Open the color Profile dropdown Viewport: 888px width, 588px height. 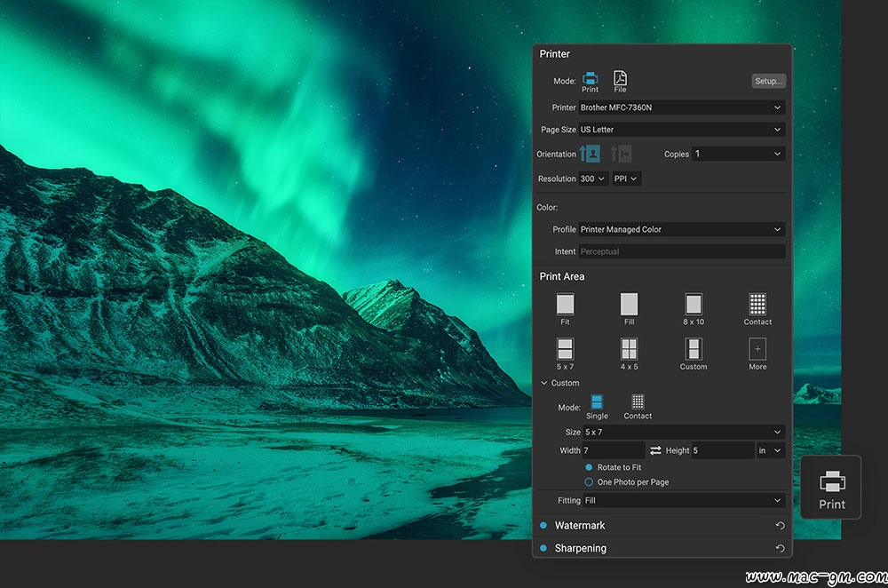tap(681, 229)
